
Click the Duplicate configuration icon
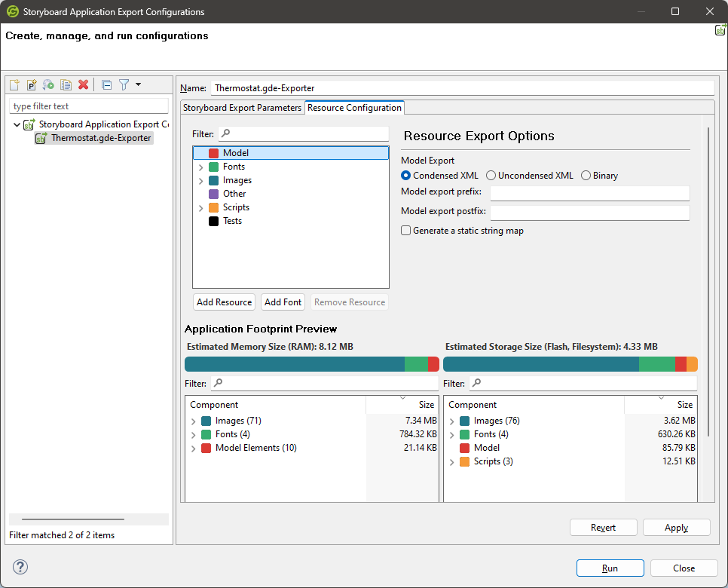[x=66, y=84]
